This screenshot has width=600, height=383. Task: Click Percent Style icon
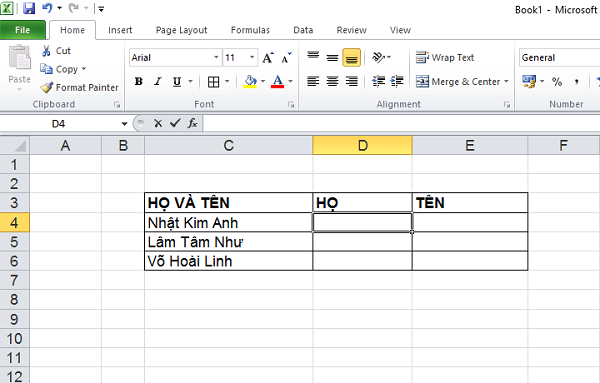pos(557,81)
